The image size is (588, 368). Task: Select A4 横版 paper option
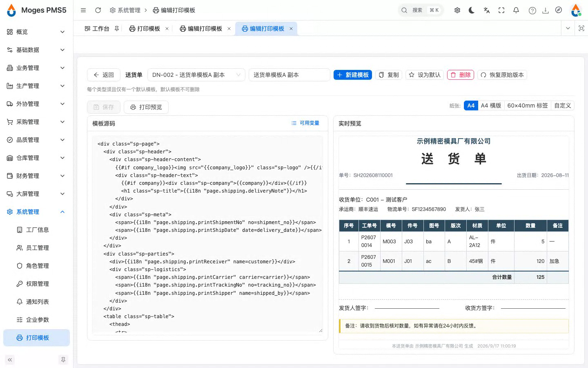coord(491,105)
